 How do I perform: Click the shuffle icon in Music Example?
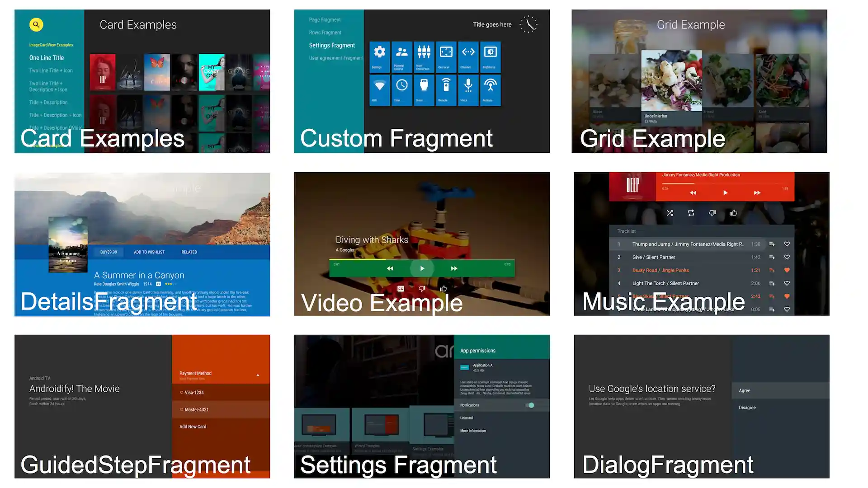pyautogui.click(x=670, y=213)
